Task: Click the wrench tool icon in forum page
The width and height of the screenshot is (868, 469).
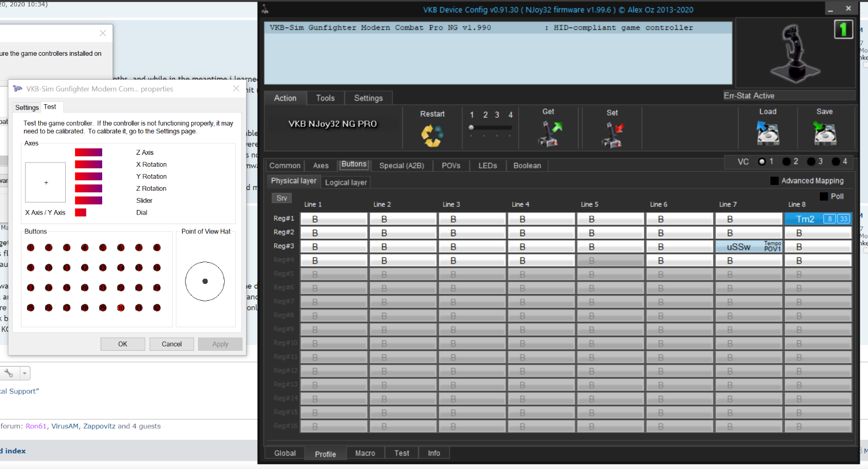Action: [9, 373]
